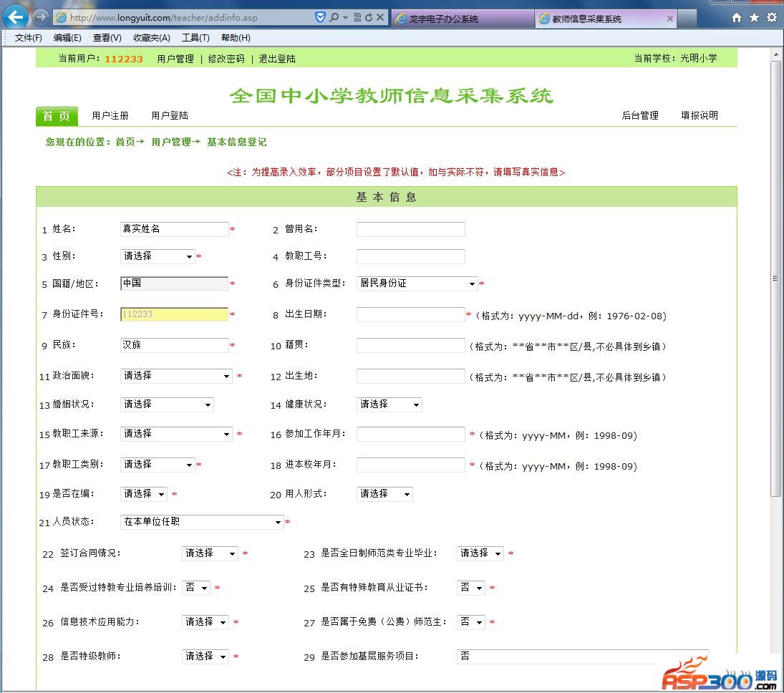Click the 曾用名 input field
The height and width of the screenshot is (693, 784).
(x=410, y=230)
